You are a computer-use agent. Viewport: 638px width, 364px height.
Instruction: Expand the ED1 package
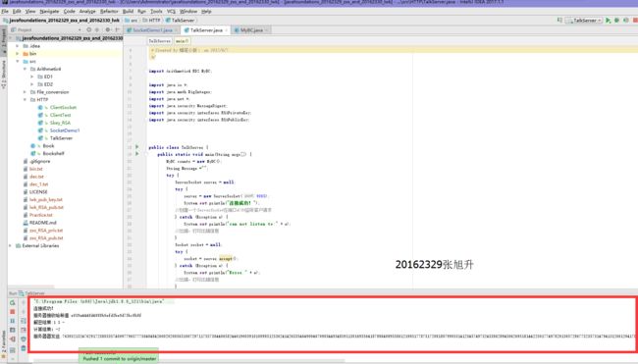point(32,77)
